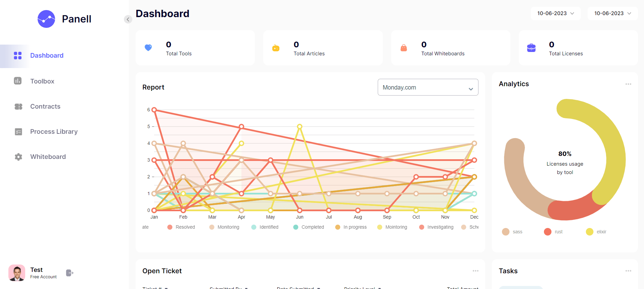Click the Toolbox chart icon in sidebar
Viewport: 644px width, 289px height.
tap(18, 81)
